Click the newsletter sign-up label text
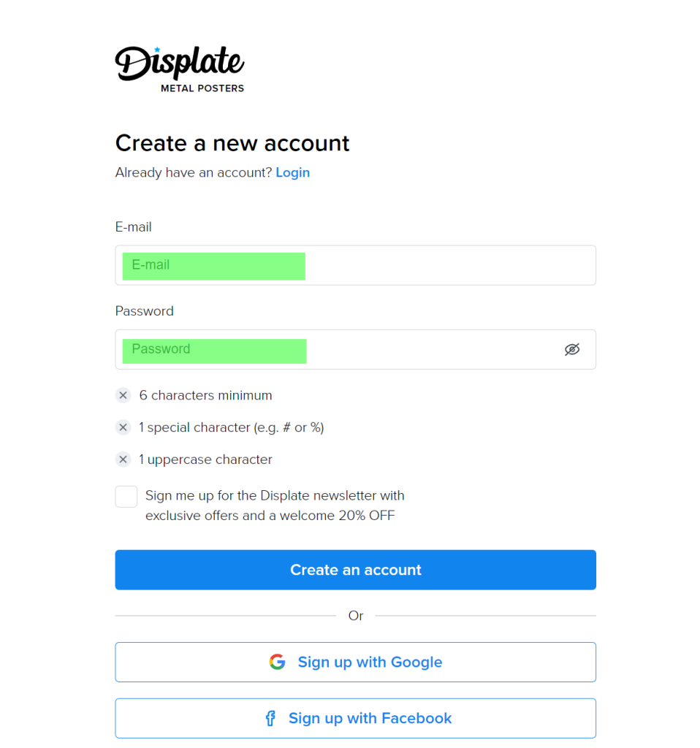 click(x=275, y=505)
